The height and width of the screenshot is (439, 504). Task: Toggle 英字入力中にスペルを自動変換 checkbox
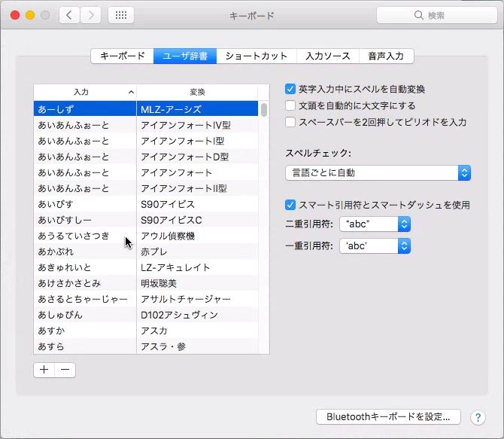pyautogui.click(x=290, y=89)
